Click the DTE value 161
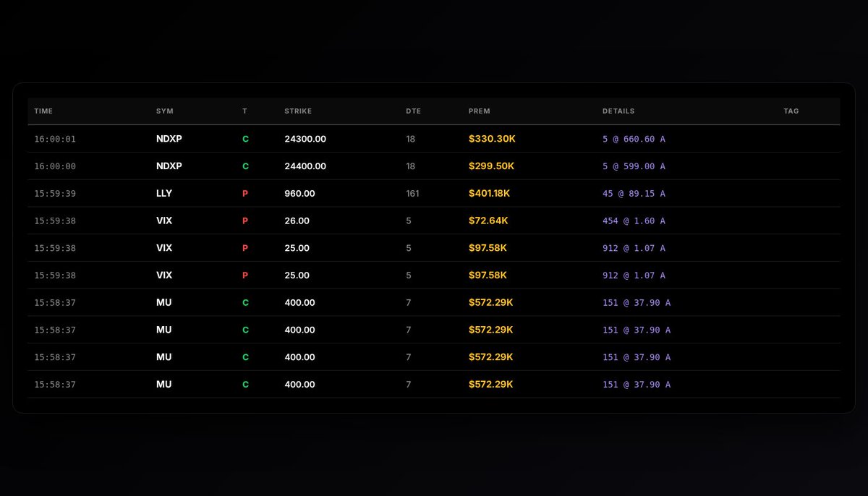 point(412,194)
